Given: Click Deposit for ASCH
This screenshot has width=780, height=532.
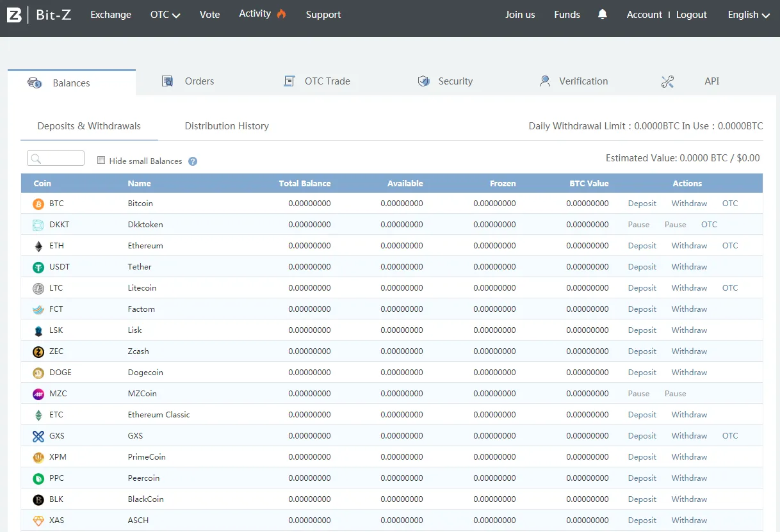Looking at the screenshot, I should (642, 520).
